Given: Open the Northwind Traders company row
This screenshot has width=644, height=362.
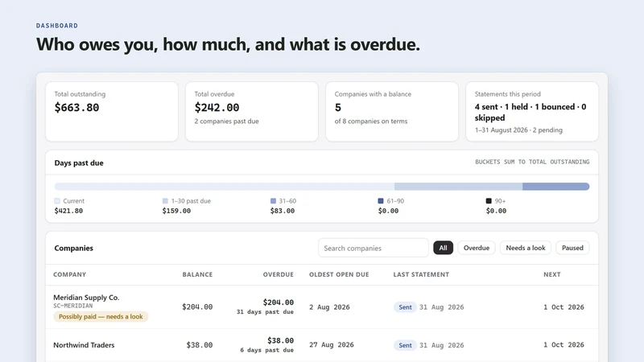Looking at the screenshot, I should point(322,345).
